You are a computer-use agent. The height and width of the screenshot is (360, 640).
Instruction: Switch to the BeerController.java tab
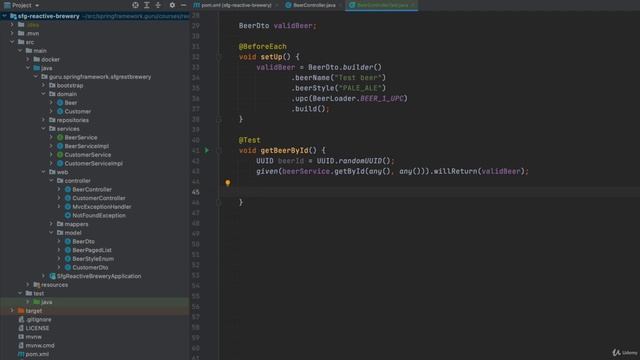(311, 5)
